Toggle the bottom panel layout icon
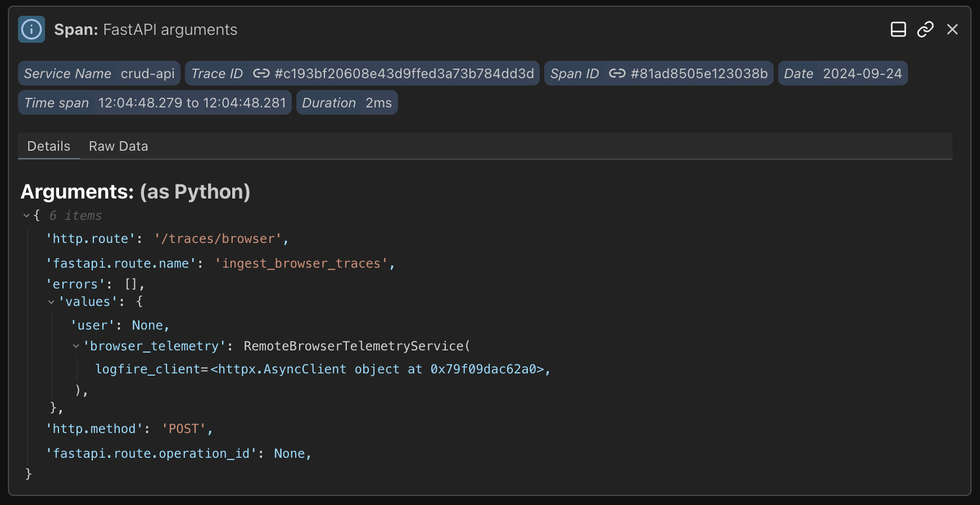The width and height of the screenshot is (980, 505). pyautogui.click(x=898, y=29)
